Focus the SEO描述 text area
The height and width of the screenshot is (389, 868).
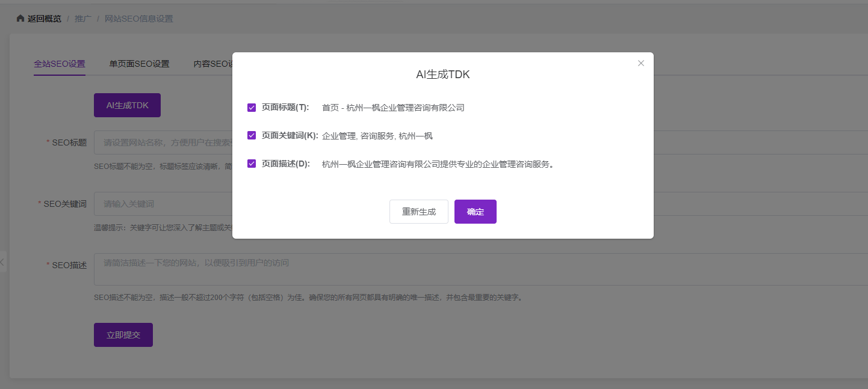tap(163, 269)
